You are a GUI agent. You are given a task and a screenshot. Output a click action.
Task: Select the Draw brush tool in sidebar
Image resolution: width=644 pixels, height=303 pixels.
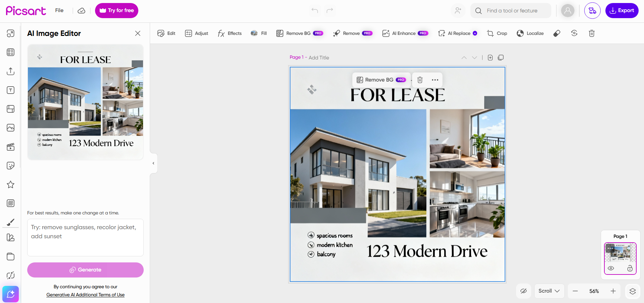click(x=11, y=222)
